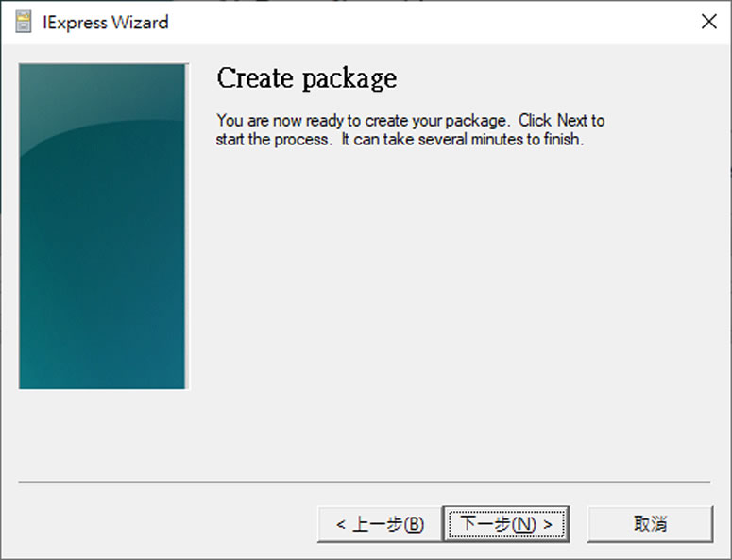This screenshot has width=732, height=560.
Task: Click the 'You are now ready' description text
Action: (410, 129)
